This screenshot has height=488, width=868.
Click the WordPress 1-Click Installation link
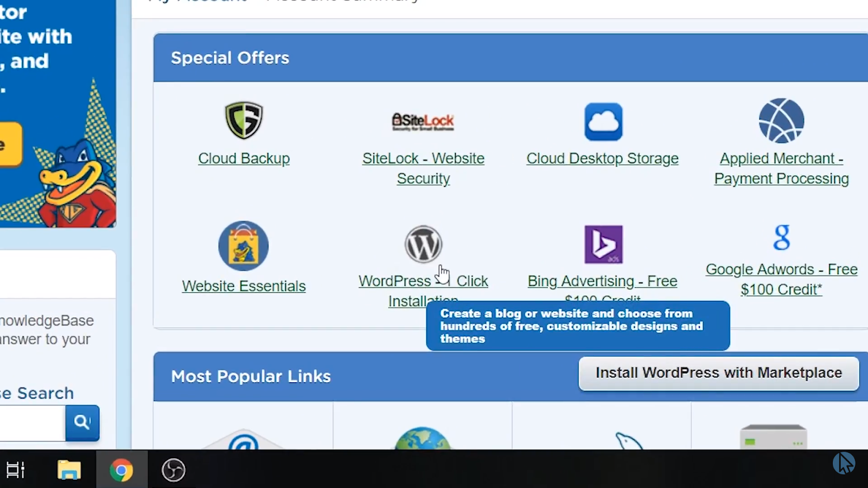tap(423, 291)
